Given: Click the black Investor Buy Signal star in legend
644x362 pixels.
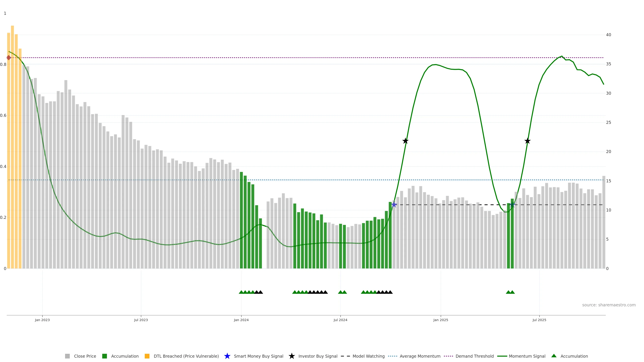Looking at the screenshot, I should [x=291, y=356].
